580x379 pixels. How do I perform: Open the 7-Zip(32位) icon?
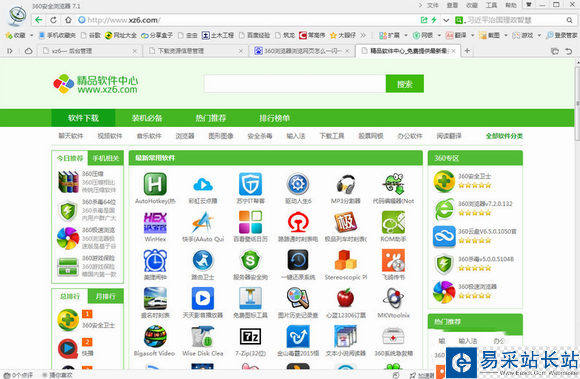(x=250, y=336)
